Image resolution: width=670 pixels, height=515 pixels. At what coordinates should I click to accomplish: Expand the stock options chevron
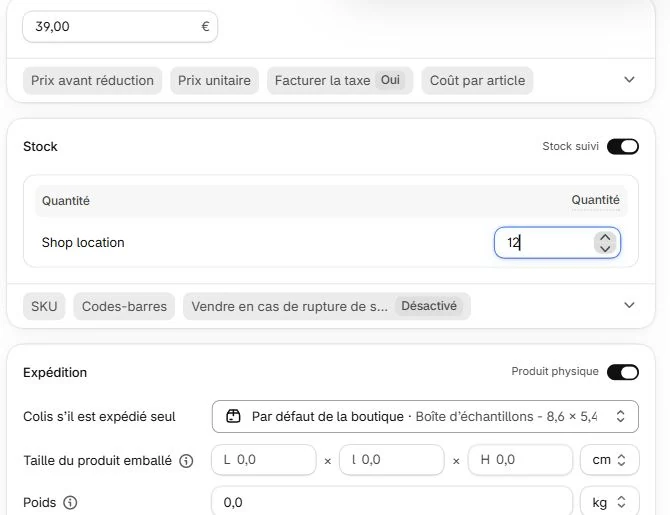tap(629, 306)
